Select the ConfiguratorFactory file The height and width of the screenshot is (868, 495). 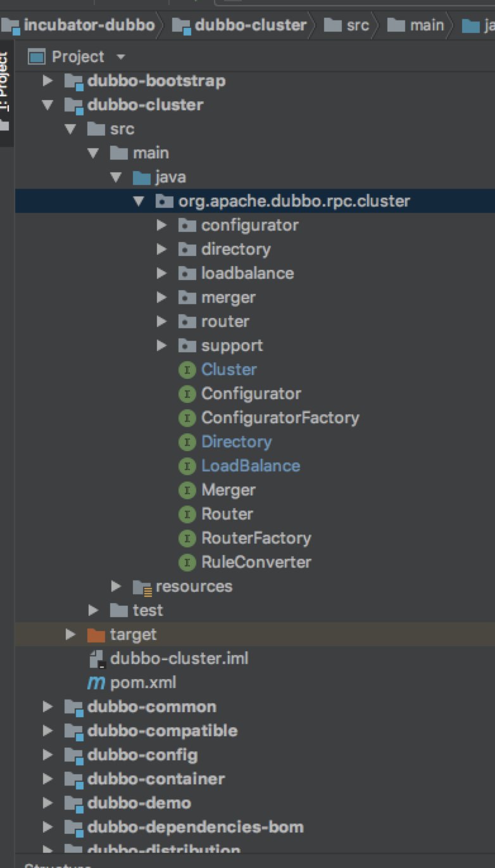[280, 418]
